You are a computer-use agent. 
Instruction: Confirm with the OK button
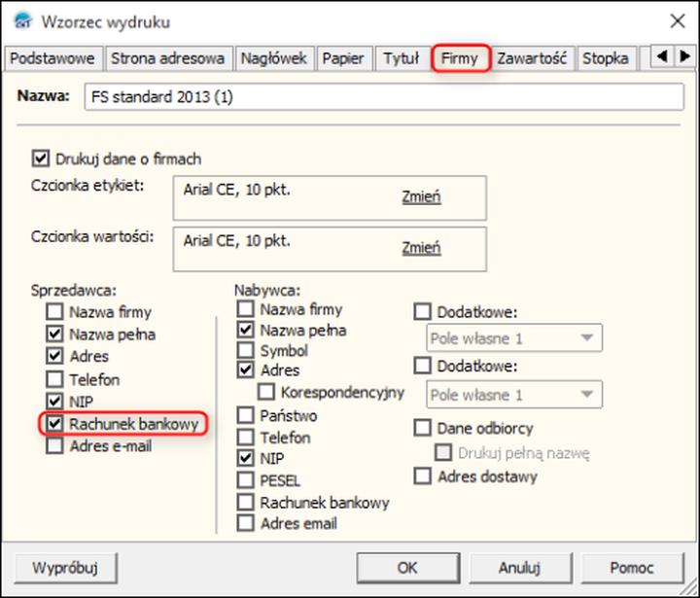click(407, 568)
